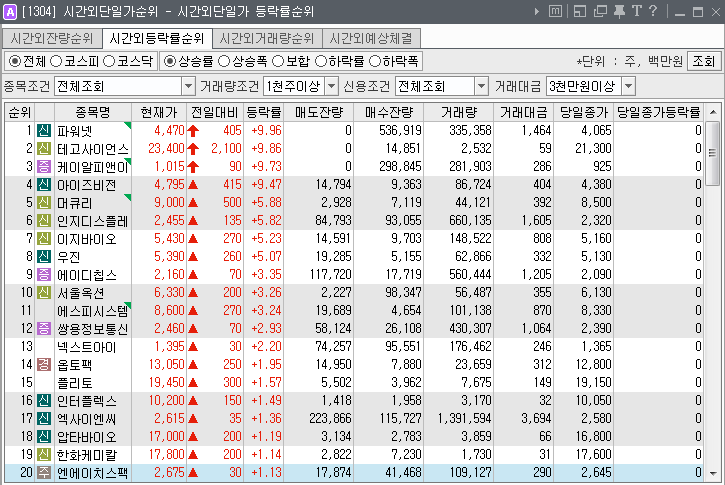Click the 주 badge next to 엔에이치스팩
Image resolution: width=725 pixels, height=485 pixels.
pyautogui.click(x=44, y=473)
